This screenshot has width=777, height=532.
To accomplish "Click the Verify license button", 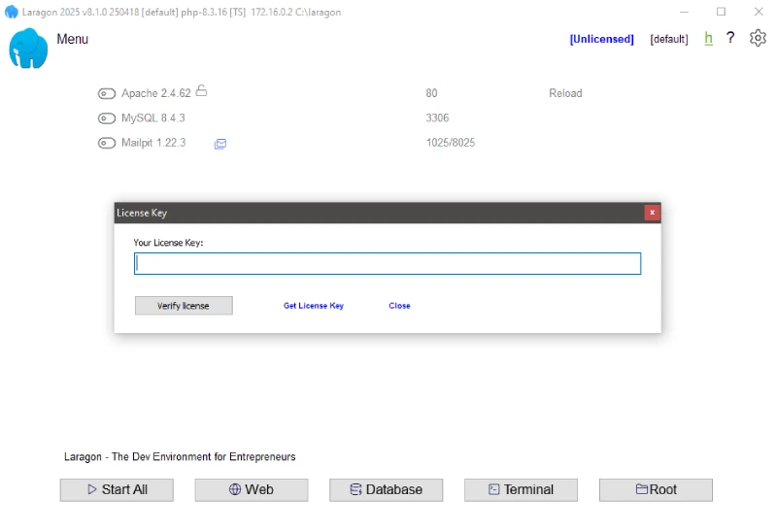I will click(x=184, y=306).
